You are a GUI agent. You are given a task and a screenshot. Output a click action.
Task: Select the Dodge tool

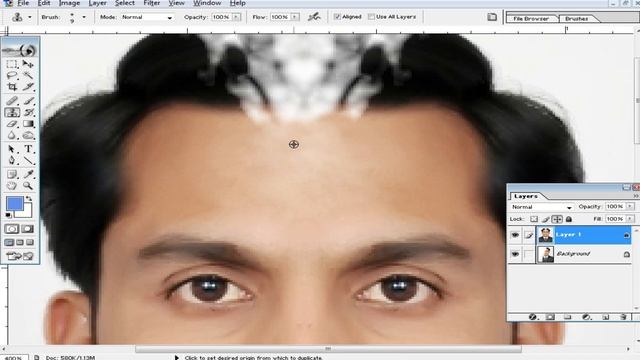[x=28, y=135]
